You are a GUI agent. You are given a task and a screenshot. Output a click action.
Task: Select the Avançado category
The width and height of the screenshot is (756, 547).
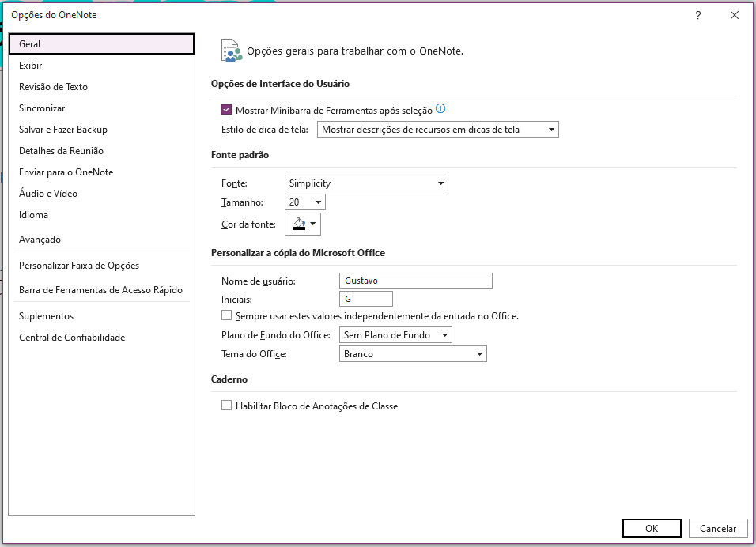[x=102, y=239]
